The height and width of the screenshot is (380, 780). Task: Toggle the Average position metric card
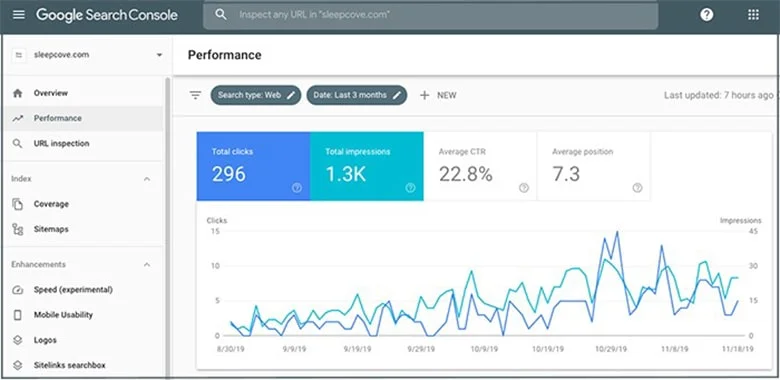point(593,166)
